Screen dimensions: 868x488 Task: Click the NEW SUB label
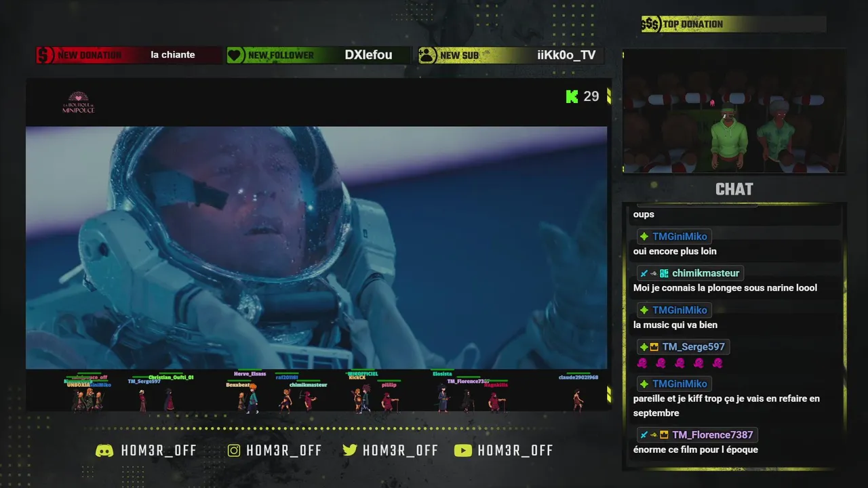click(x=459, y=56)
